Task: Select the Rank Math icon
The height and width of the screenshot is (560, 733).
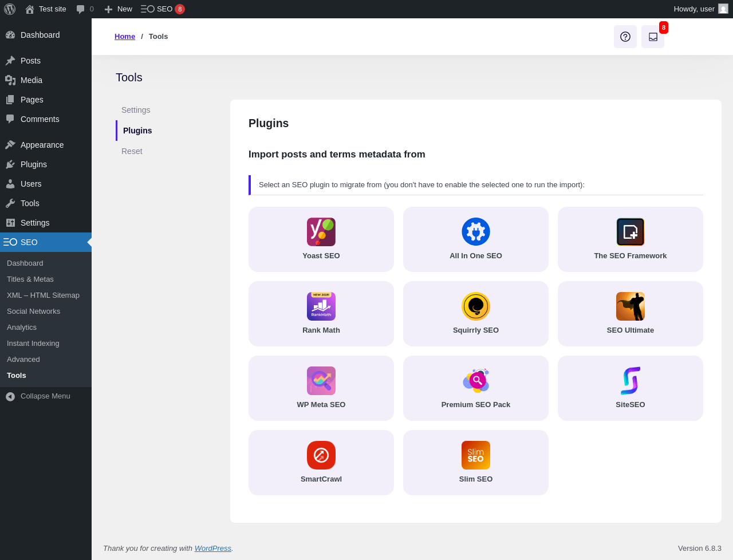Action: 321,306
